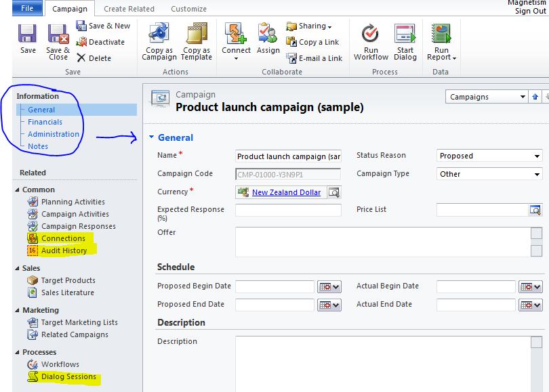The height and width of the screenshot is (392, 549).
Task: Switch to the Campaign ribbon tab
Action: (70, 9)
